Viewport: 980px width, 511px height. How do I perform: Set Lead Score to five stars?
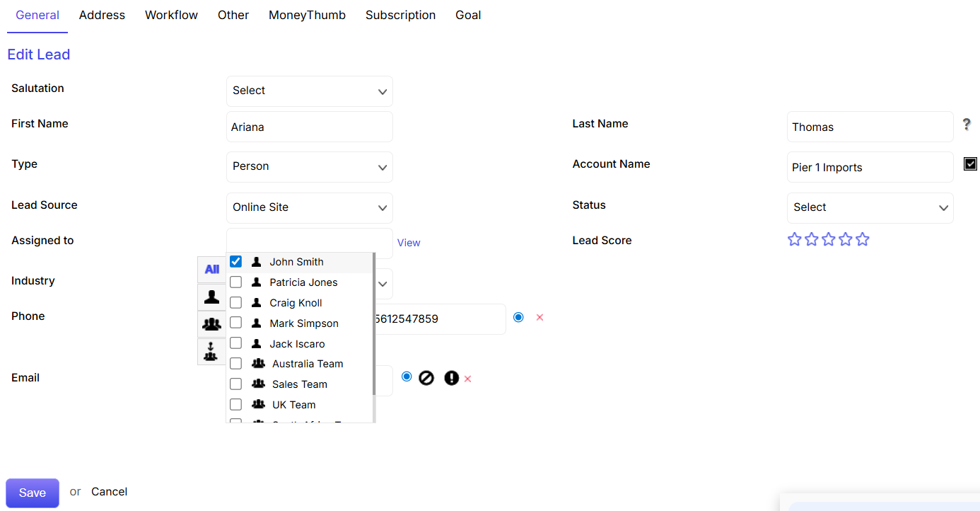click(862, 239)
